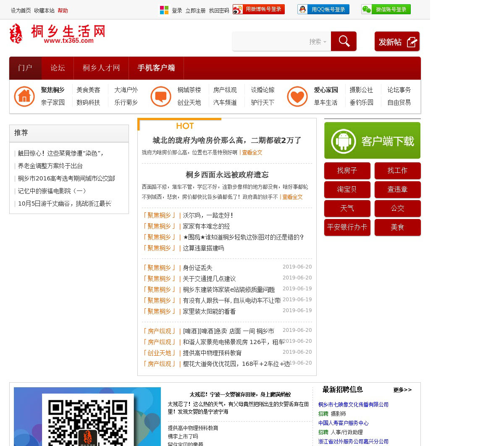Image resolution: width=504 pixels, height=446 pixels.
Task: Click the Microsoft colored squares login icon
Action: coord(164,10)
